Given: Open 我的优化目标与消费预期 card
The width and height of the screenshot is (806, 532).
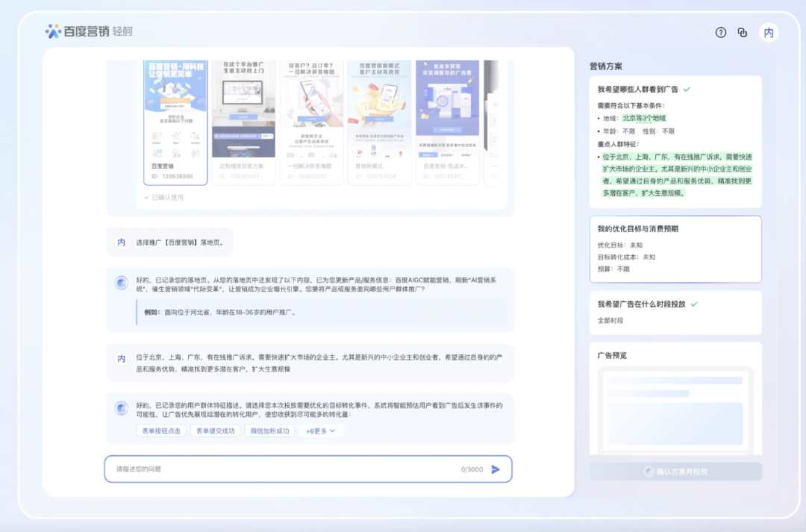Looking at the screenshot, I should (x=675, y=249).
